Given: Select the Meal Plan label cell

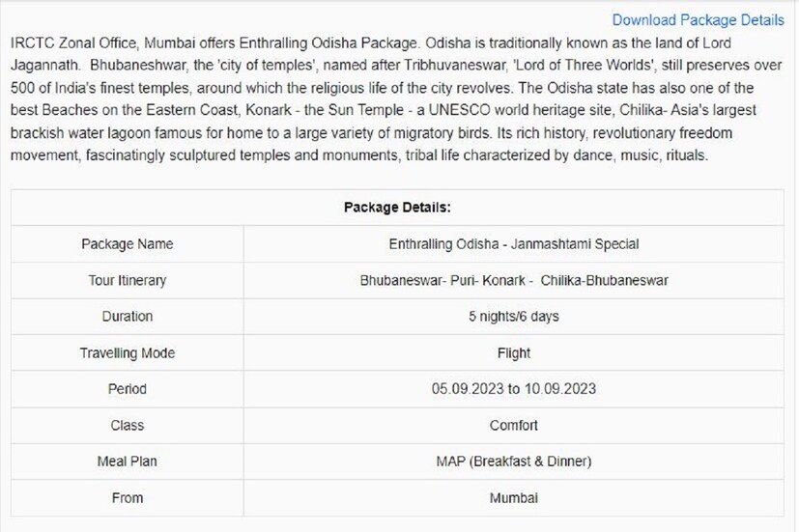Looking at the screenshot, I should coord(128,462).
